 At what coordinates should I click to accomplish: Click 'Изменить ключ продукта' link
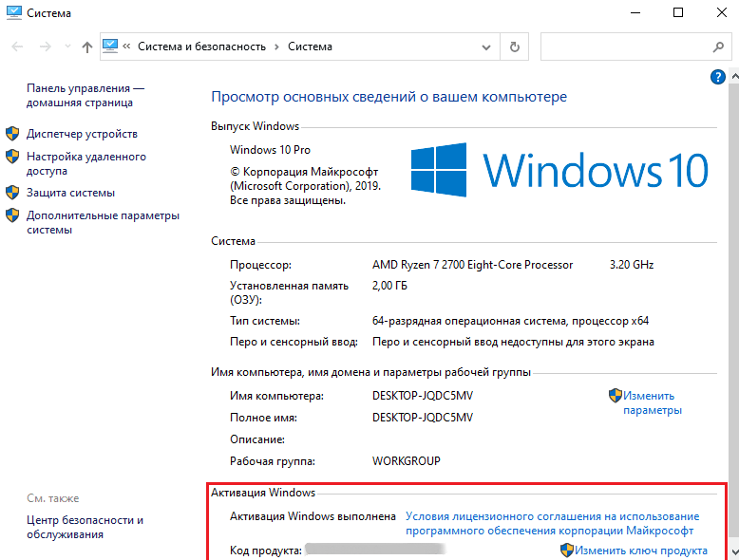coord(641,551)
